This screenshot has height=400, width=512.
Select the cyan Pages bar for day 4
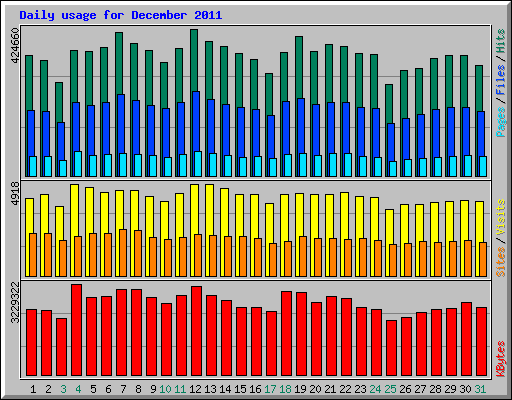pos(78,164)
